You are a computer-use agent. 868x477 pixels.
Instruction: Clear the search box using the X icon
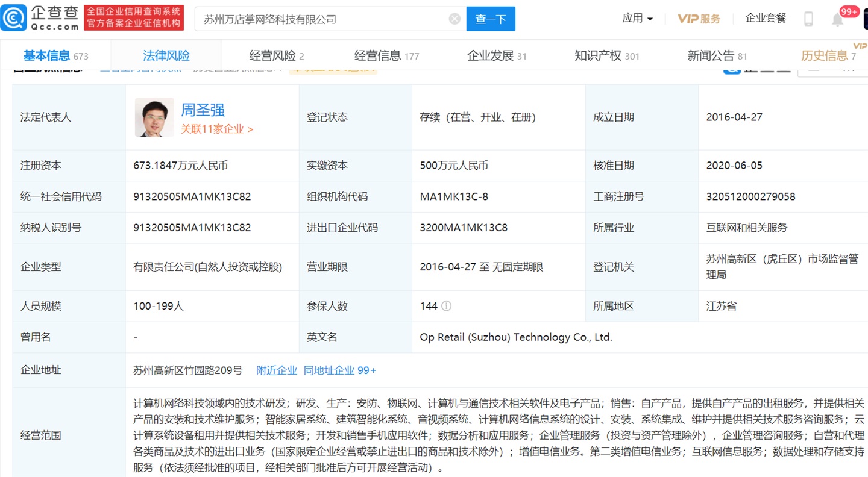[x=454, y=19]
